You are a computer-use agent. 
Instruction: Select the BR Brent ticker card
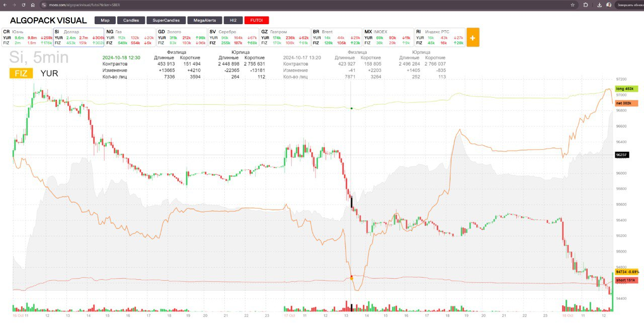coord(336,37)
